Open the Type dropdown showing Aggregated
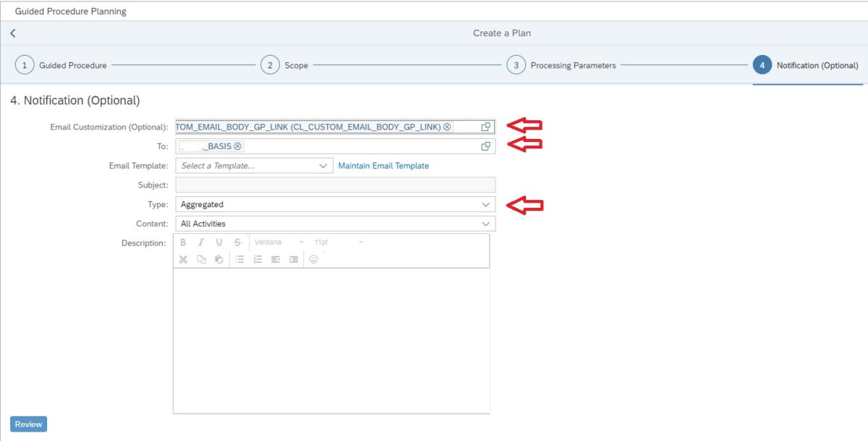The image size is (868, 441). click(486, 203)
